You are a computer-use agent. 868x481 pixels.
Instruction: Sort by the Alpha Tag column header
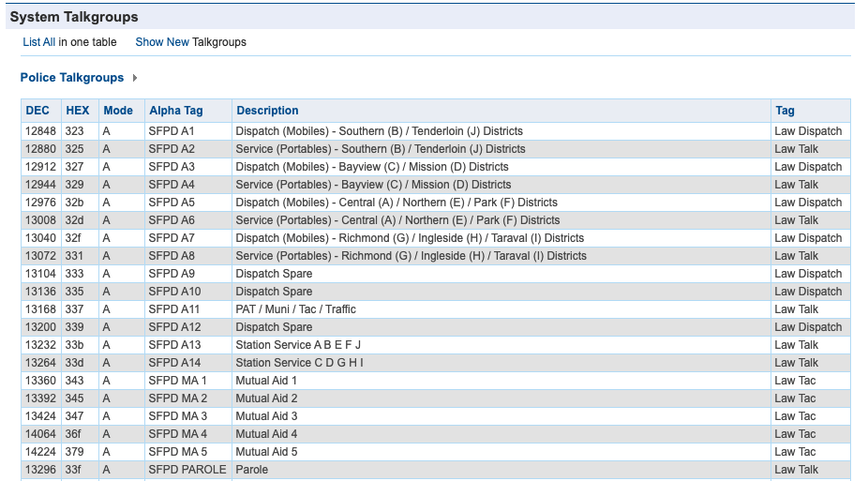[176, 110]
